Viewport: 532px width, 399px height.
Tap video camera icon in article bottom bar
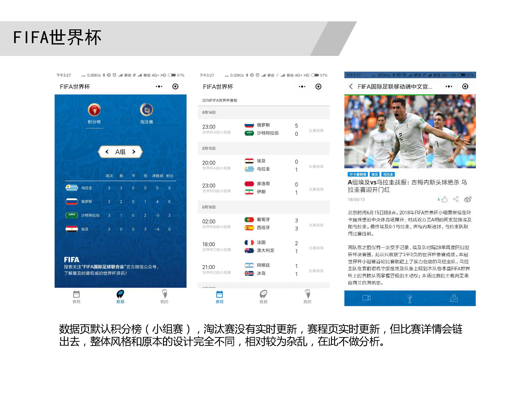point(366,298)
